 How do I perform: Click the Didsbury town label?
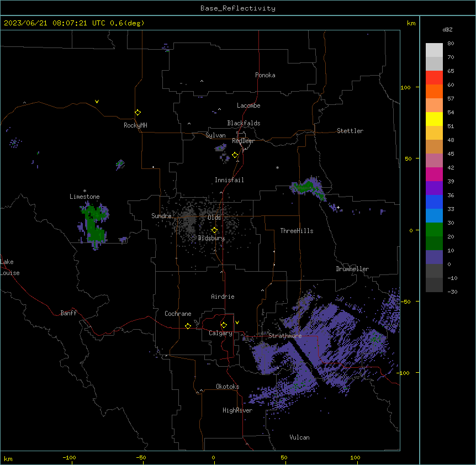pyautogui.click(x=211, y=238)
